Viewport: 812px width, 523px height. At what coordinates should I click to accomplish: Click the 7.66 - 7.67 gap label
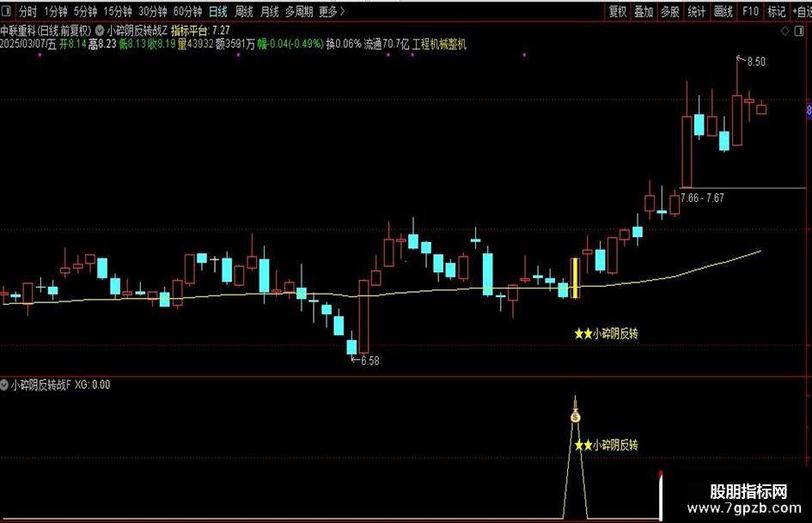(x=702, y=198)
